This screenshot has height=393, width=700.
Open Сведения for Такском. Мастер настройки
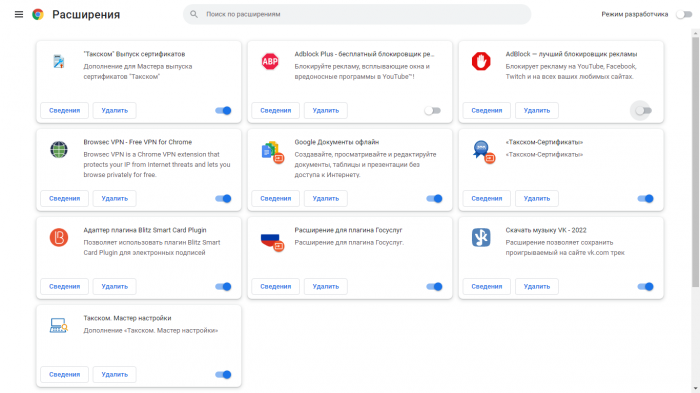pyautogui.click(x=64, y=374)
